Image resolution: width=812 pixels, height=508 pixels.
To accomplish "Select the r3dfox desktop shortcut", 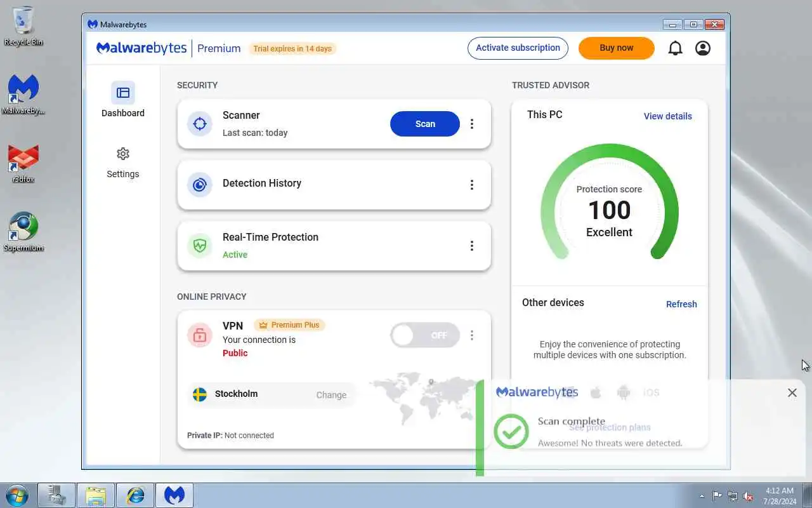I will click(23, 164).
